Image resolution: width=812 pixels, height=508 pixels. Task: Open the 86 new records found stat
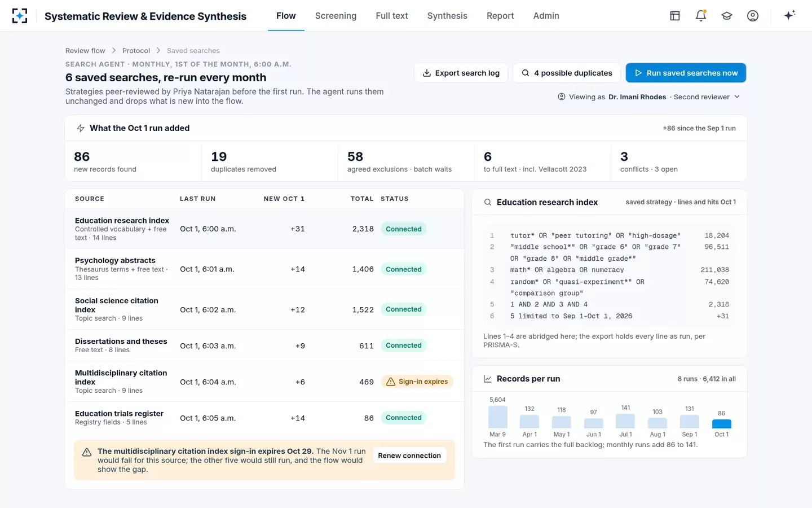click(x=133, y=161)
